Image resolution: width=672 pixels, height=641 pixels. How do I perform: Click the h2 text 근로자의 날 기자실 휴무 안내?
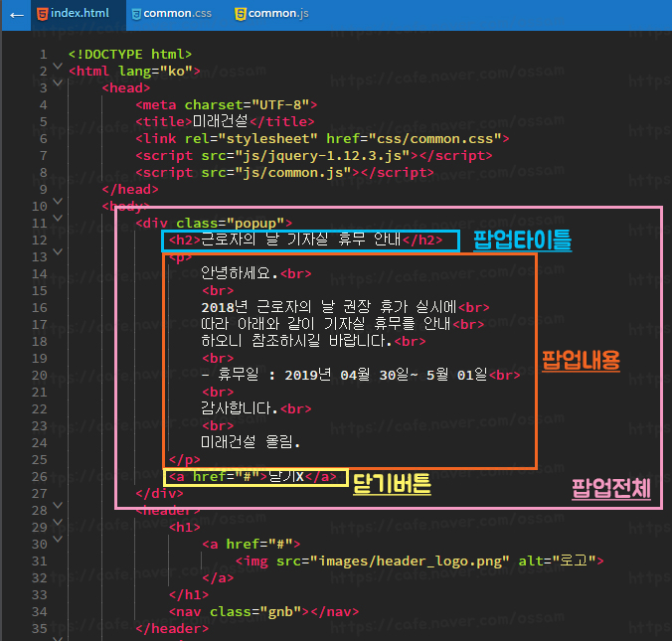(x=301, y=240)
